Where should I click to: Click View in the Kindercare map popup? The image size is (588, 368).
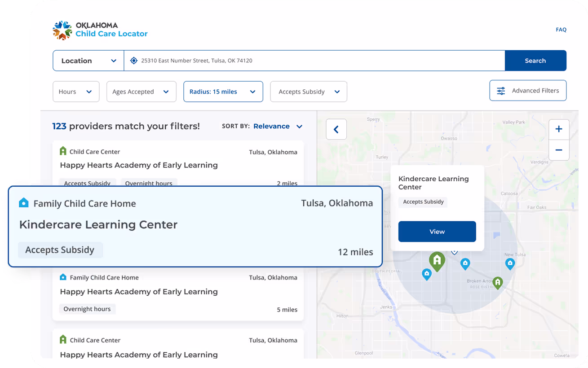tap(437, 232)
